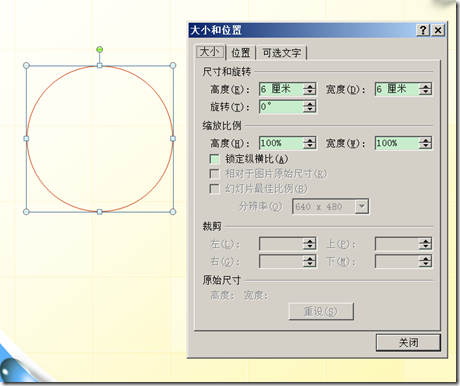Toggle the 相对于图片原始尺寸 checkbox

(x=214, y=174)
